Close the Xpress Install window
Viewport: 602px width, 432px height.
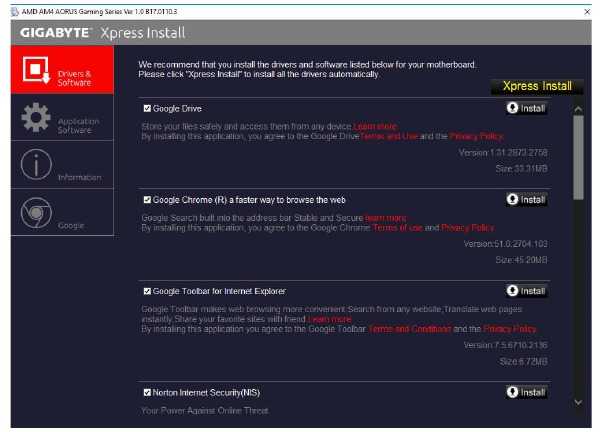click(586, 10)
